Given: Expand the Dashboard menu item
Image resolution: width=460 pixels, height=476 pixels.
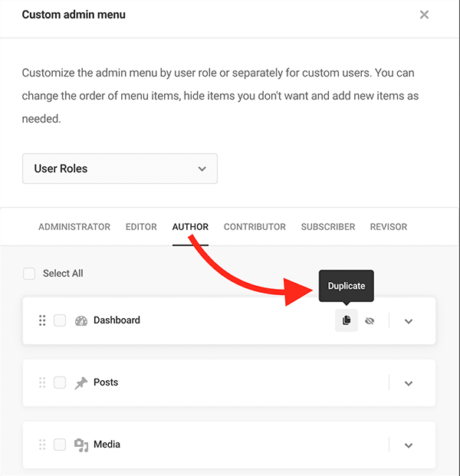Looking at the screenshot, I should coord(409,321).
